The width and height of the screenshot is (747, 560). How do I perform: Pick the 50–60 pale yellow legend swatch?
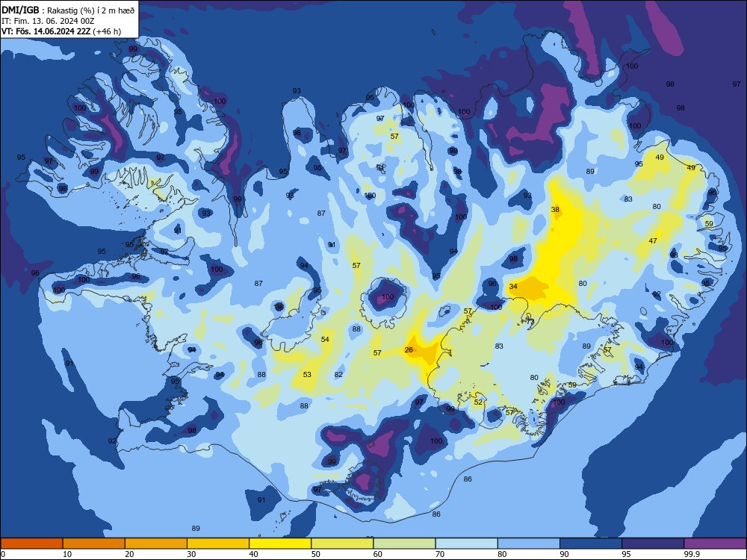[343, 544]
